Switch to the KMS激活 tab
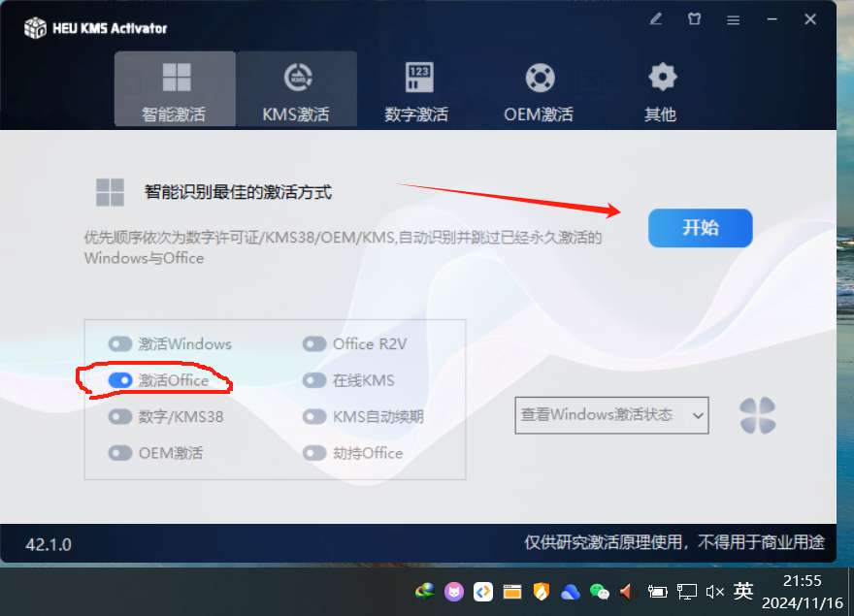This screenshot has height=616, width=854. tap(297, 89)
